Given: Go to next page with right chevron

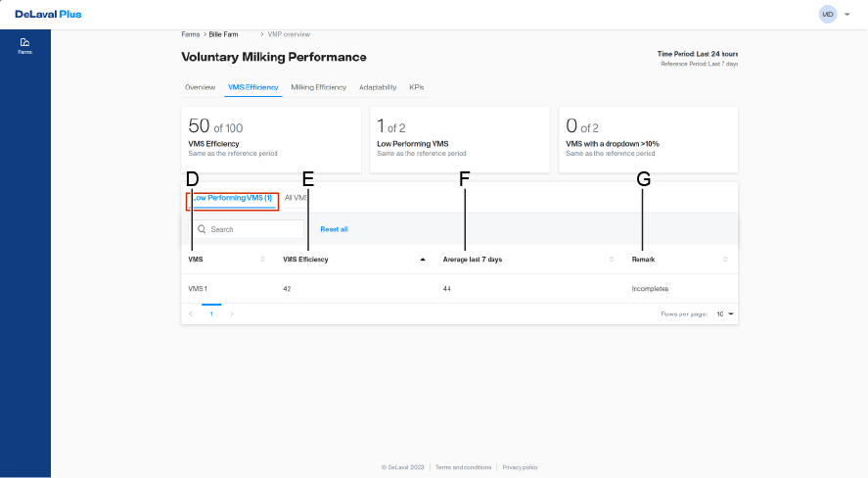Looking at the screenshot, I should pos(232,314).
